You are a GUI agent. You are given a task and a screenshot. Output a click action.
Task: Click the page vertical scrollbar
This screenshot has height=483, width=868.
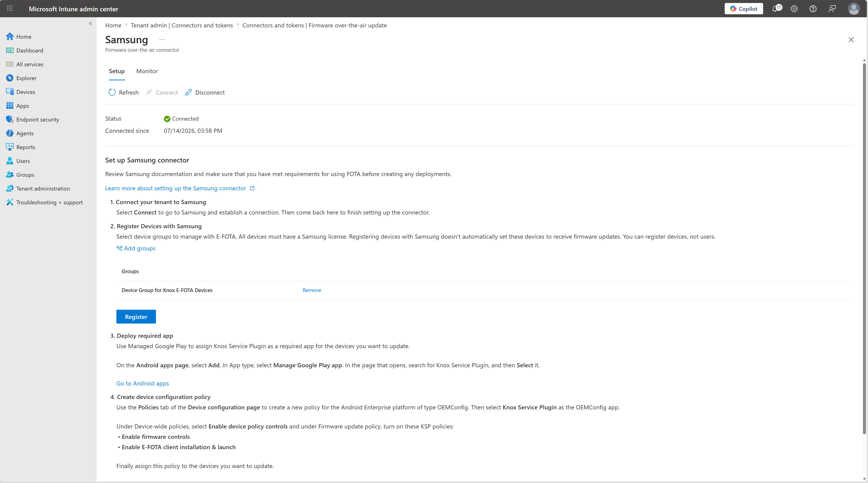tap(864, 249)
